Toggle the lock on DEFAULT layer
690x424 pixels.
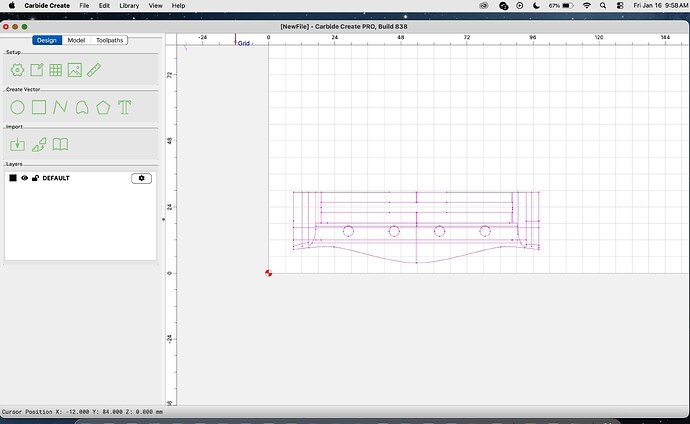coord(35,178)
